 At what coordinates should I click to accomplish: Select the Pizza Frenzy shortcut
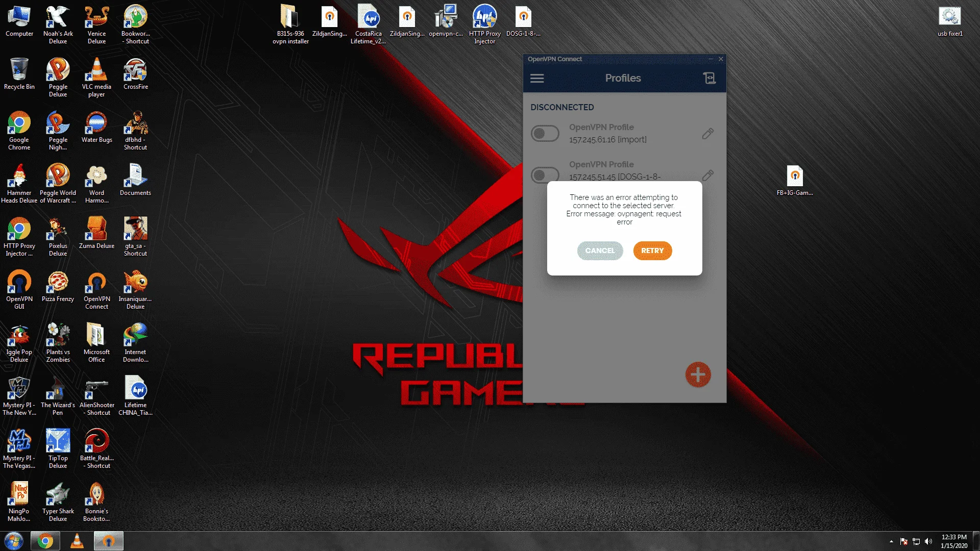[58, 286]
